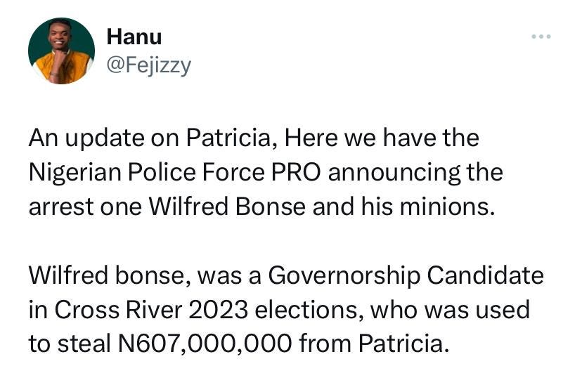Click "from Patricia." at the tweet end
Screen dimensions: 582x392
[374, 344]
